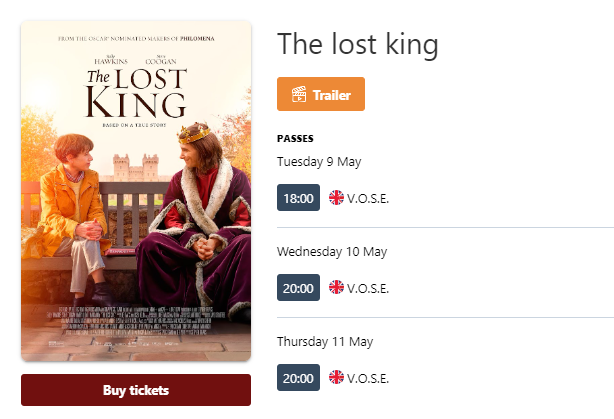Select the 20:00 showtime on Wednesday

(298, 288)
